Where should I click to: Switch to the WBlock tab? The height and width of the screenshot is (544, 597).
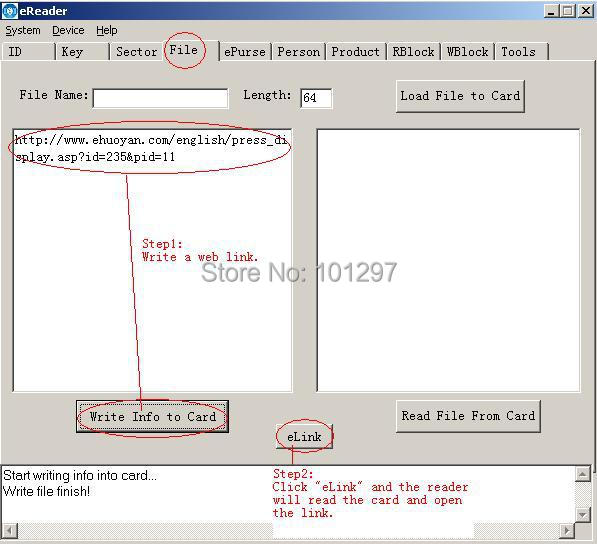[468, 52]
